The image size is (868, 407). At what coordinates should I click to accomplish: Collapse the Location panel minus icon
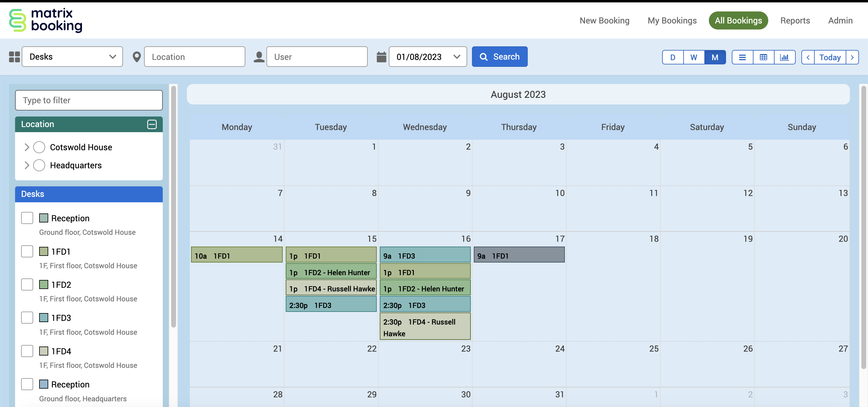[152, 124]
